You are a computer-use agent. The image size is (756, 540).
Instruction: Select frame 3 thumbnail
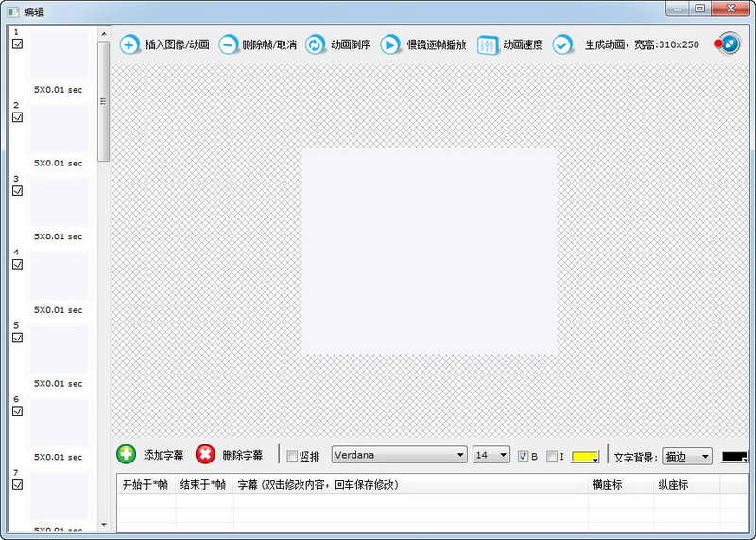coord(60,201)
